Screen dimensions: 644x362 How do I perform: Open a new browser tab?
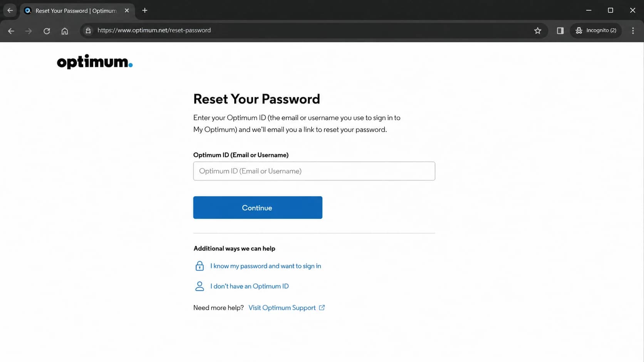click(x=145, y=10)
